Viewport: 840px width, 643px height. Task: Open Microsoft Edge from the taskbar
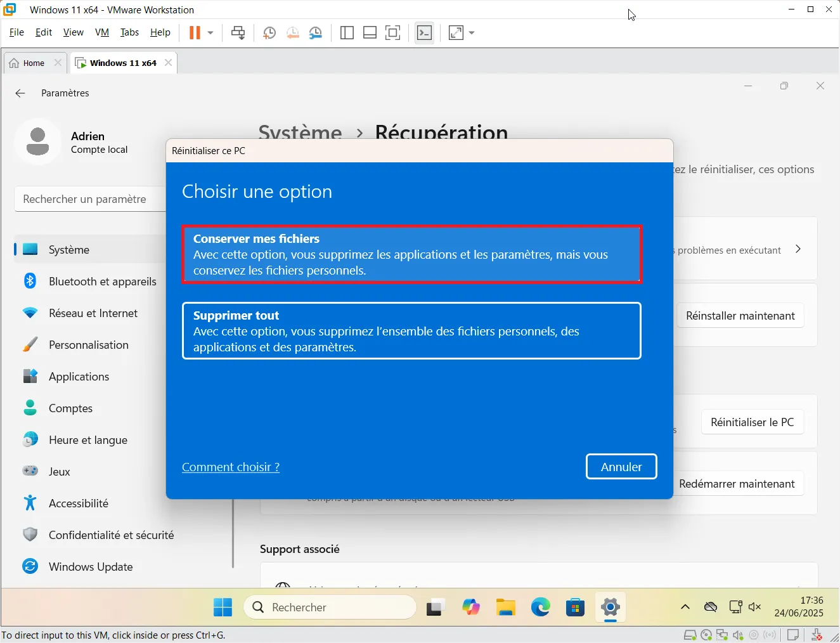click(x=540, y=607)
